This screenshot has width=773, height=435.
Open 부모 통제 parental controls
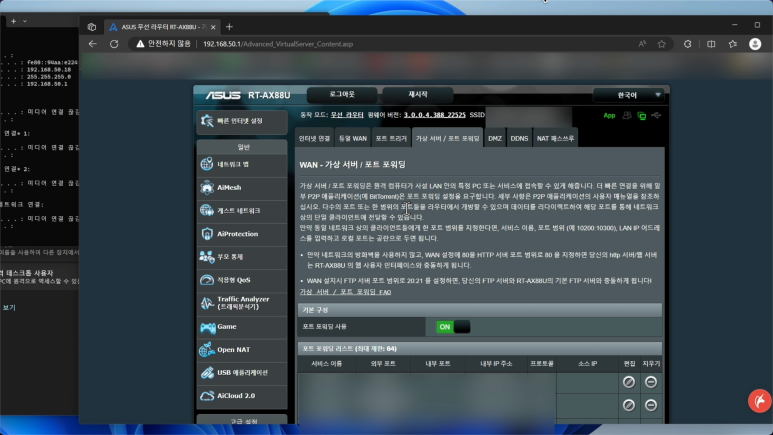242,257
